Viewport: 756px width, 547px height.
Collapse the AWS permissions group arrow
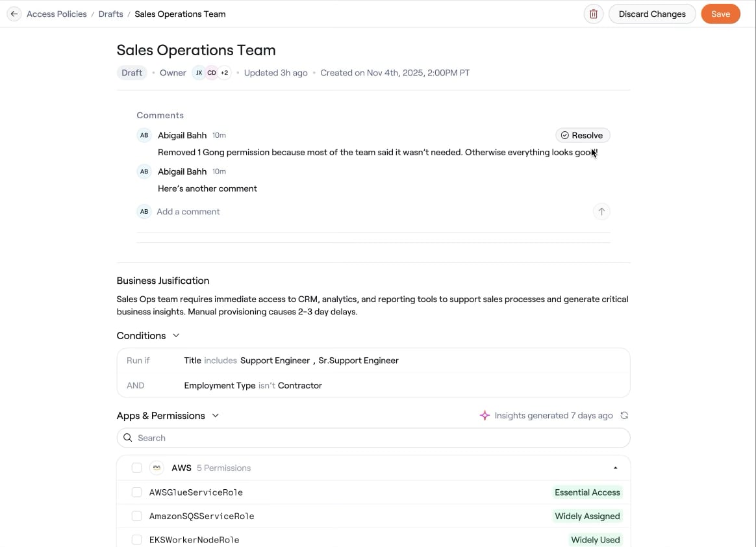pos(615,468)
